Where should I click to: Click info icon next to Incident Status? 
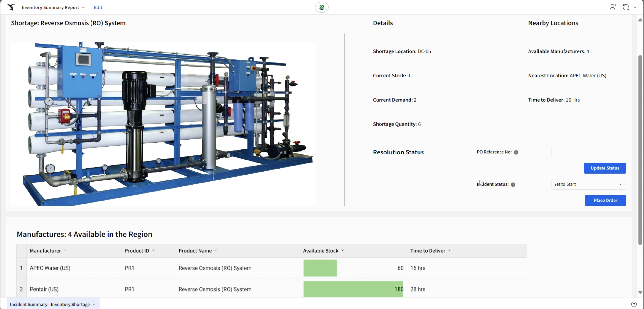pyautogui.click(x=513, y=184)
